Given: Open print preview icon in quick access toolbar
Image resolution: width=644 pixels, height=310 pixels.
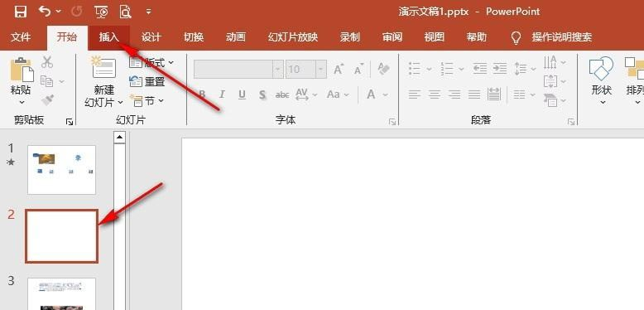Looking at the screenshot, I should pos(125,12).
